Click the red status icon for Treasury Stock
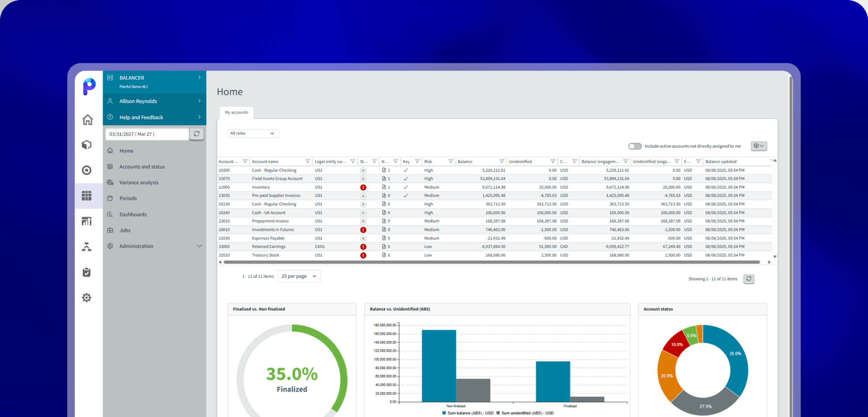868x417 pixels. tap(363, 255)
